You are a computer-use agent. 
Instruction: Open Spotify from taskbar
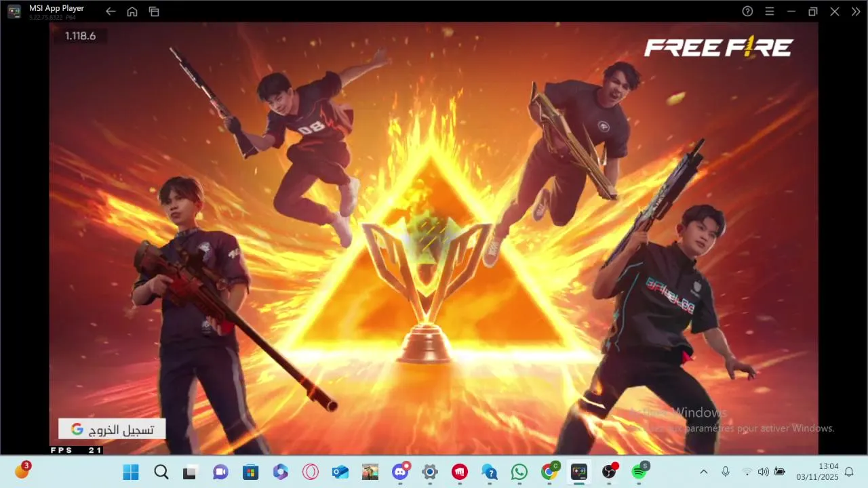639,472
